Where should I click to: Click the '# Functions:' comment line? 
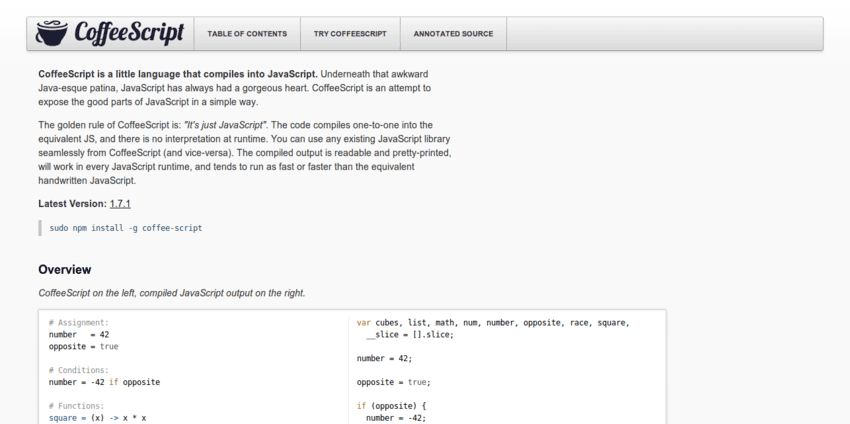[x=76, y=406]
